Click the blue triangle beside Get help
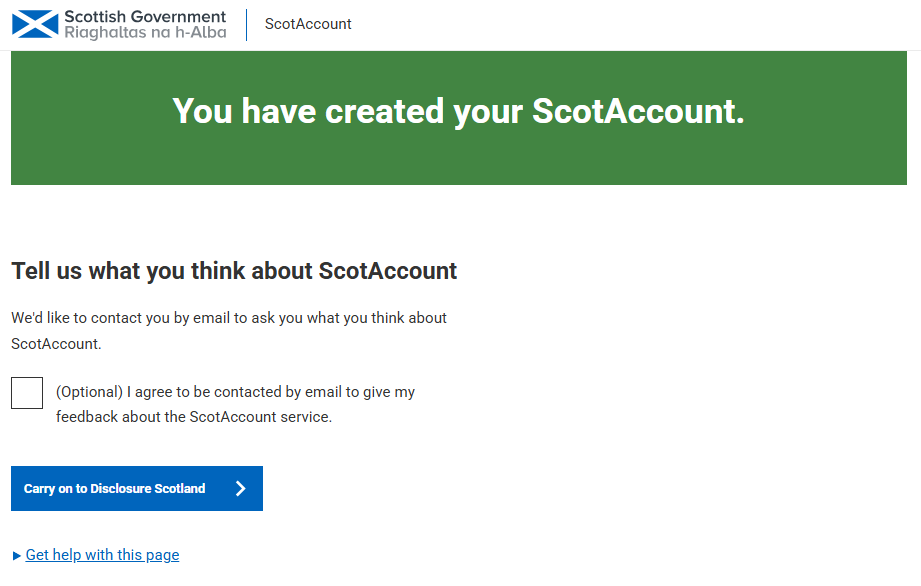This screenshot has height=586, width=921. 16,555
